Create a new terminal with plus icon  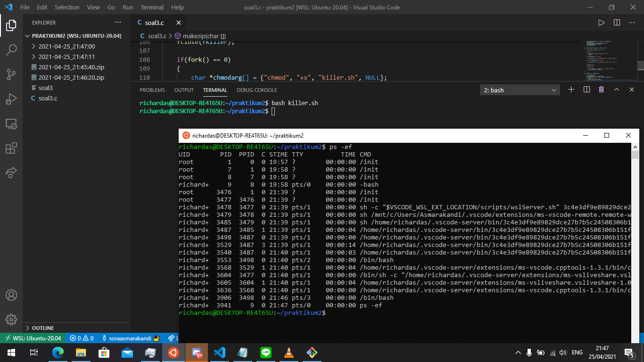coord(571,90)
